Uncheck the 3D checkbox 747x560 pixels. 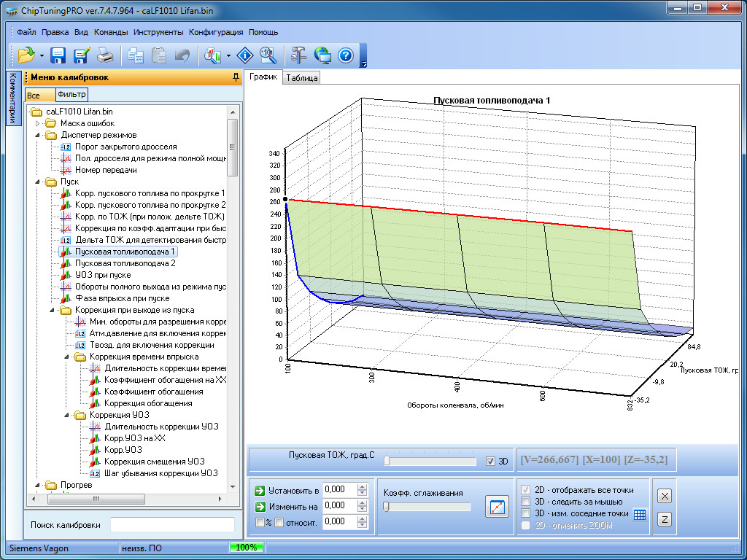coord(491,461)
